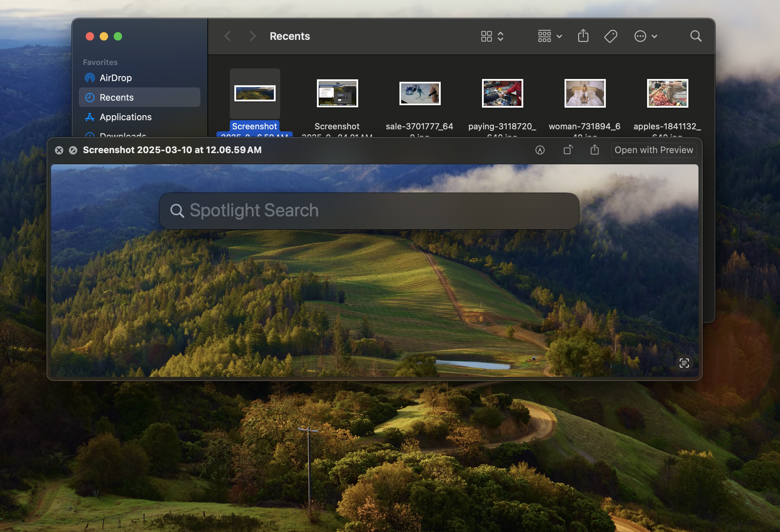Switch Finder view mode icon grid

(x=492, y=36)
